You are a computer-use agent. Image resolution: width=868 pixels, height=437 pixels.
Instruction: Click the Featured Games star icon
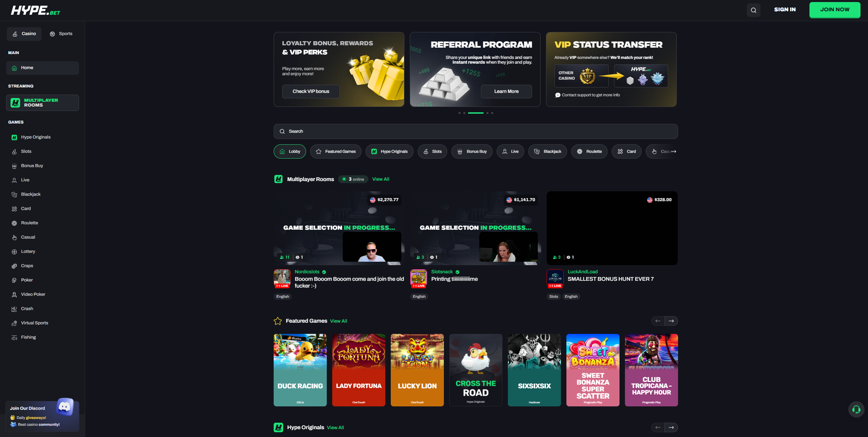(278, 321)
